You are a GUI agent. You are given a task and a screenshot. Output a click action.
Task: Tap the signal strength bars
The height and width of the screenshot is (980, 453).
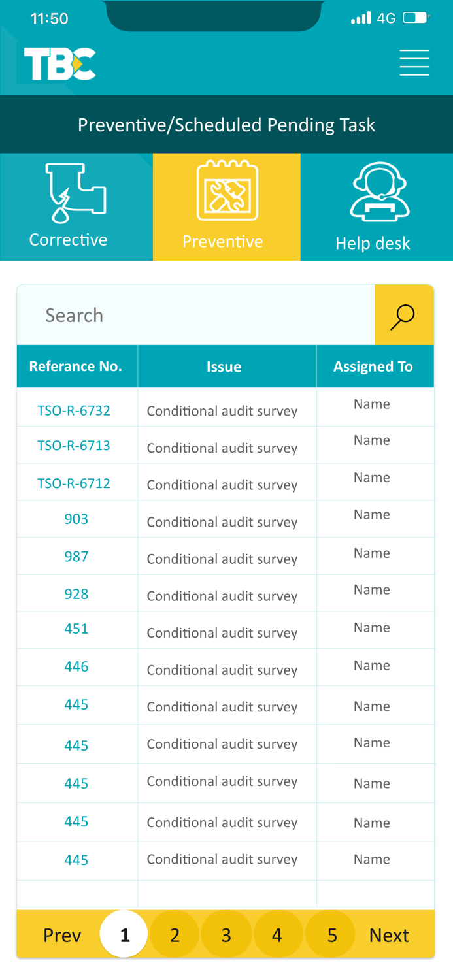pyautogui.click(x=360, y=18)
